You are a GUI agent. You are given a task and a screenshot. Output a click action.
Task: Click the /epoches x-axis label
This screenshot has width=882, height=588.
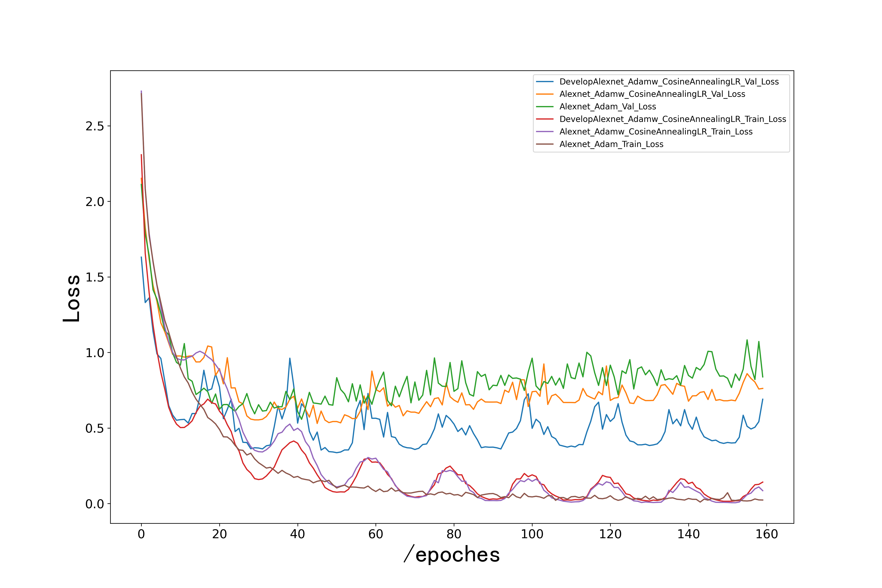click(x=452, y=554)
